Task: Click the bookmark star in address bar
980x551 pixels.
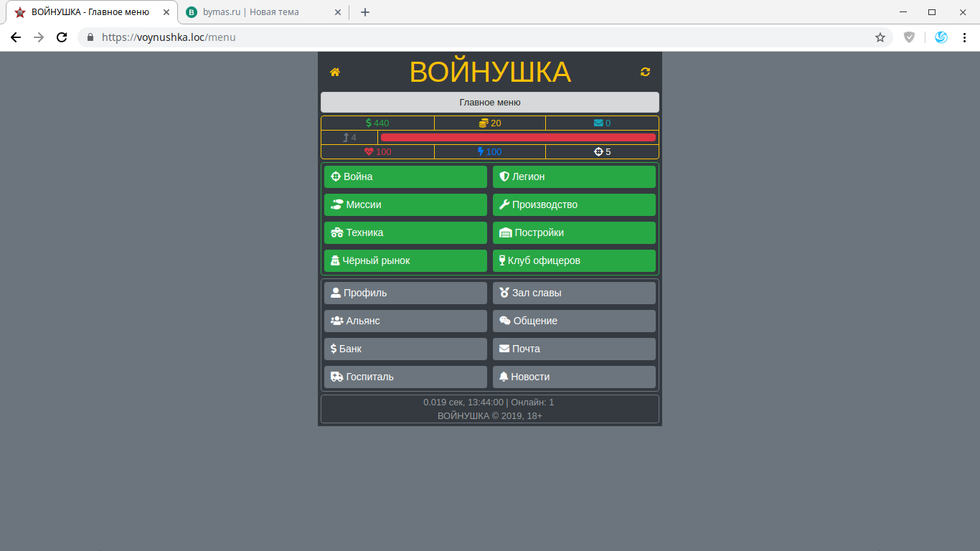Action: (880, 37)
